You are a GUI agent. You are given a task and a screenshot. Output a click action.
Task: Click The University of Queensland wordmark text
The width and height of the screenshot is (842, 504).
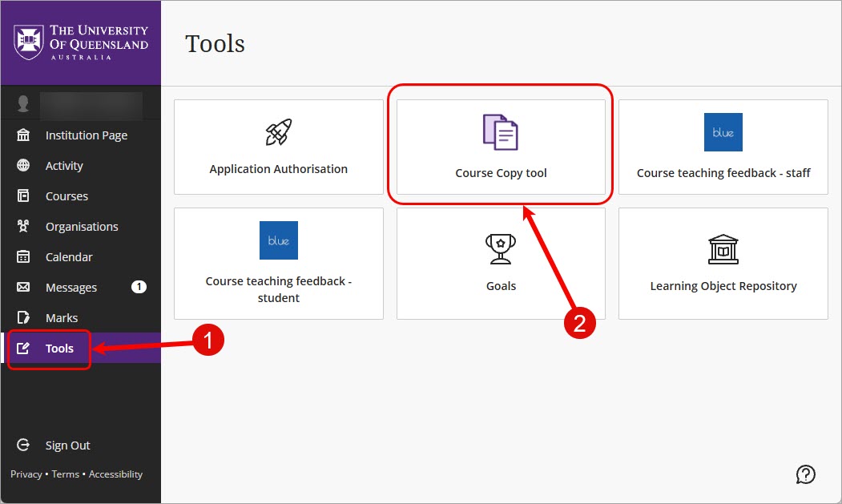99,42
